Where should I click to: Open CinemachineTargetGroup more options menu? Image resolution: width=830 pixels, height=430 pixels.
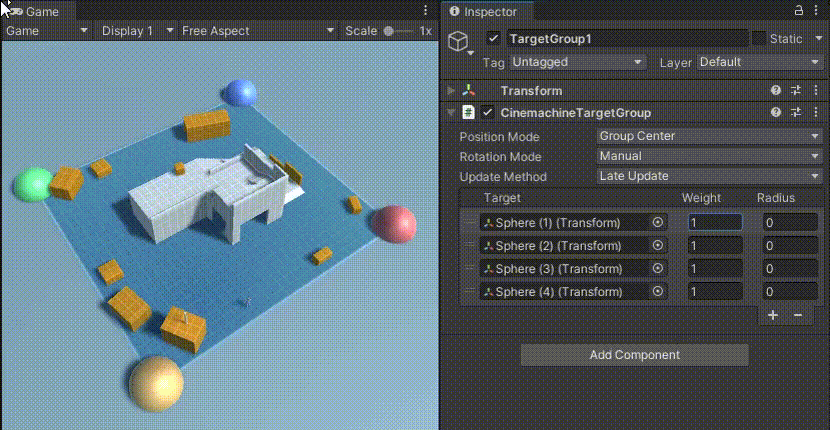click(815, 112)
